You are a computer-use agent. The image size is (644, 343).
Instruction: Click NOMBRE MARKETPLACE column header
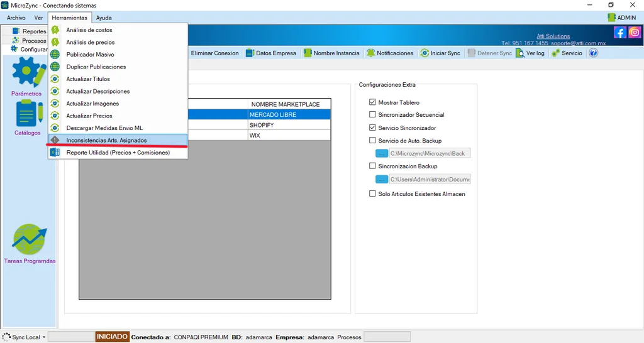pos(289,104)
